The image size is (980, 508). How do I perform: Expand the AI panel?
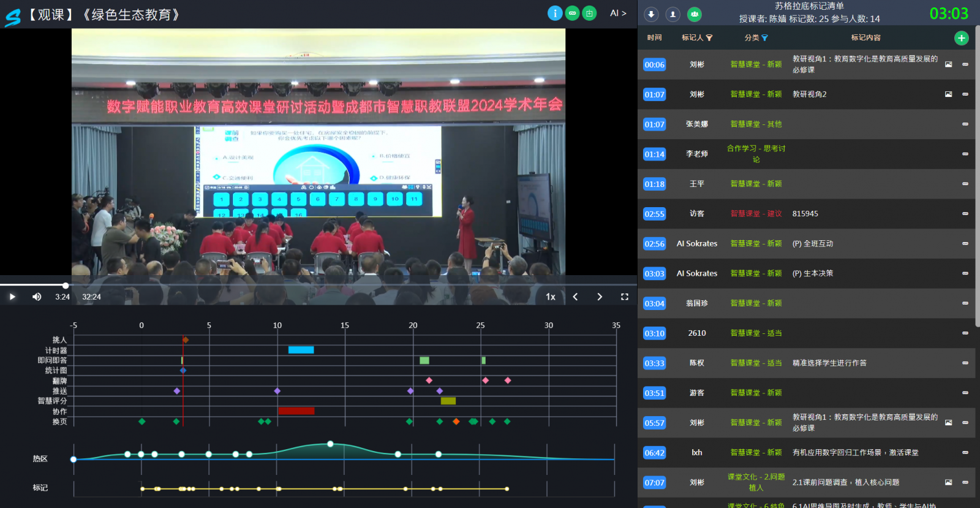[618, 13]
